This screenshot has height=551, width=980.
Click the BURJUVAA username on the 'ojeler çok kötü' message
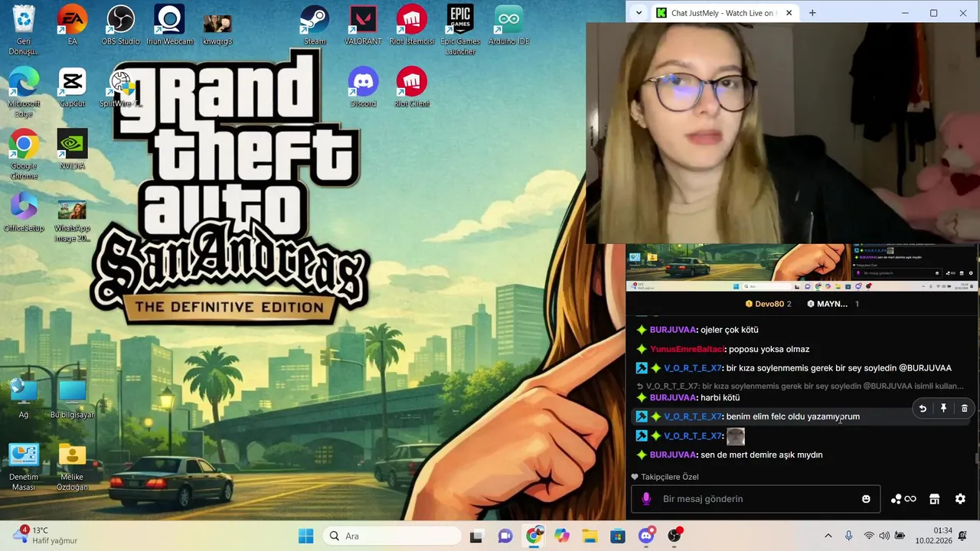(x=673, y=330)
